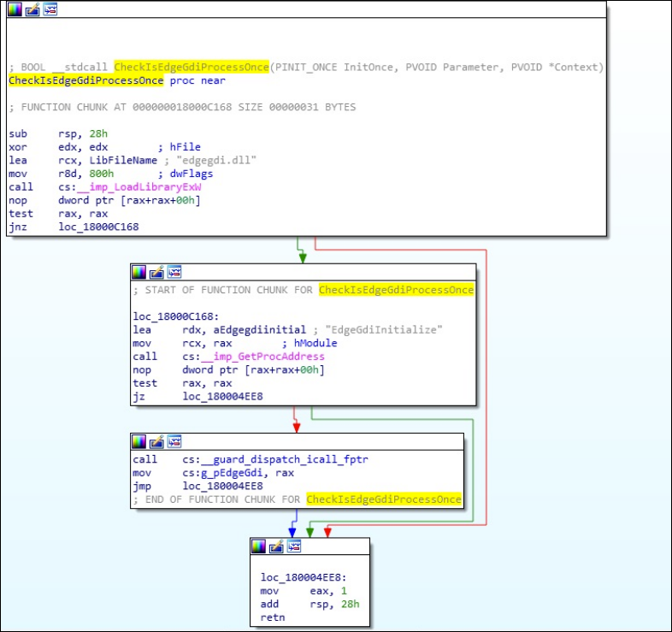Click the node color icon on the CheckIsEdgeGdiProcessOnce proc block
The width and height of the screenshot is (672, 632).
pos(15,9)
